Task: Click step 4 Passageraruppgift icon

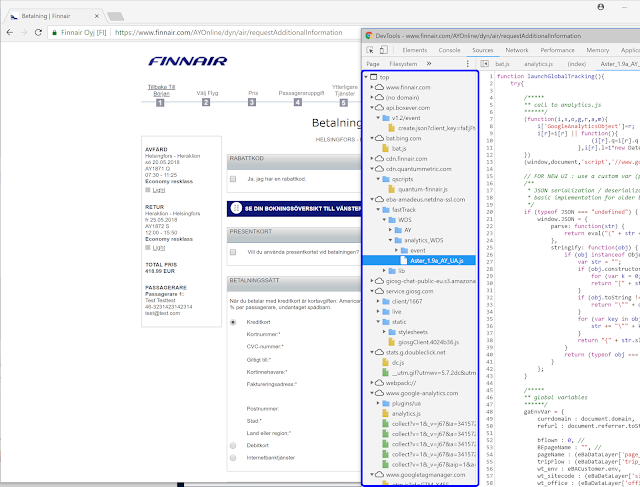Action: tap(298, 102)
